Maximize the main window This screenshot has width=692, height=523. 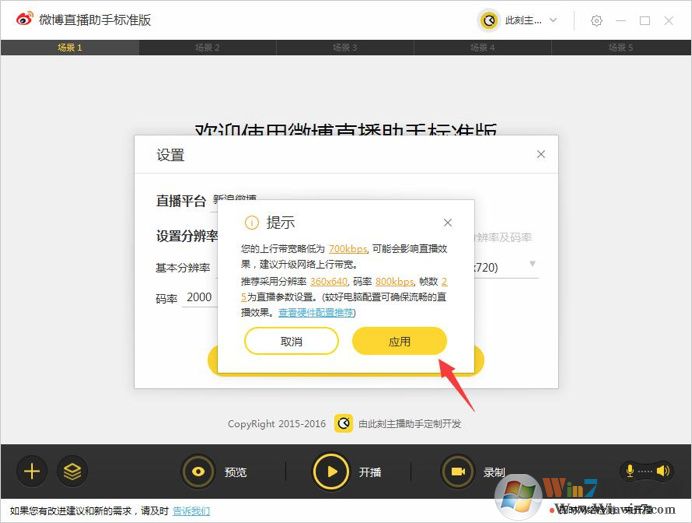tap(645, 21)
